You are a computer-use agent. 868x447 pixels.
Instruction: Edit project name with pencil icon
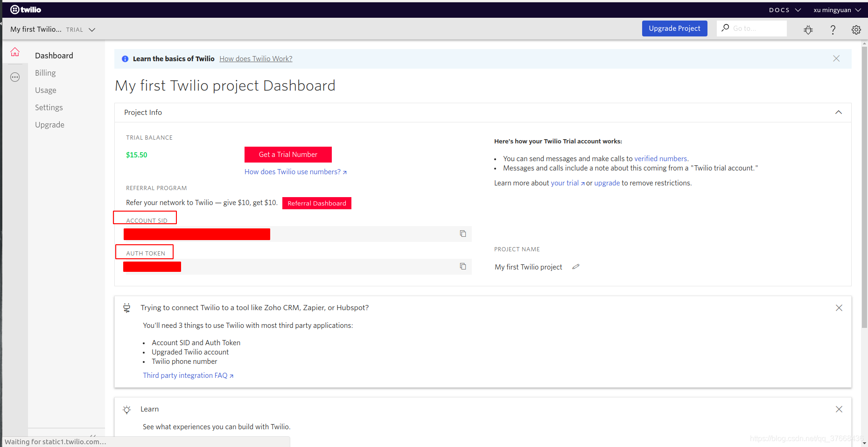[x=576, y=267]
